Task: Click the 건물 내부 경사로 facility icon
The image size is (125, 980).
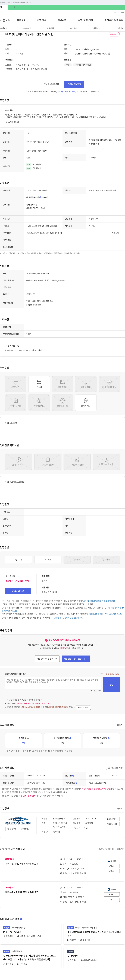Action: pos(106,462)
